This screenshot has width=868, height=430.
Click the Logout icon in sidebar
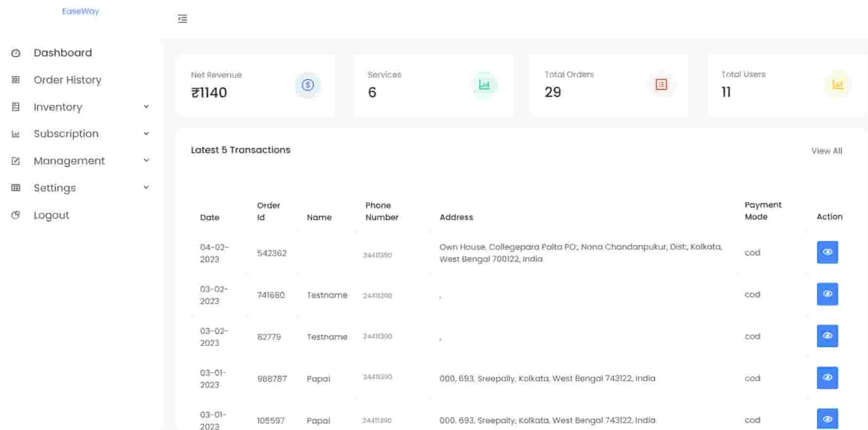pyautogui.click(x=16, y=215)
